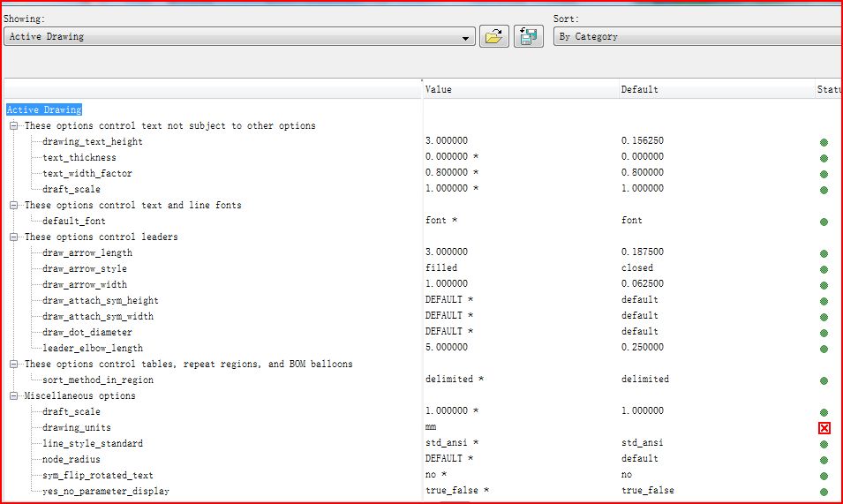Click the default value 0.250000

pyautogui.click(x=643, y=347)
